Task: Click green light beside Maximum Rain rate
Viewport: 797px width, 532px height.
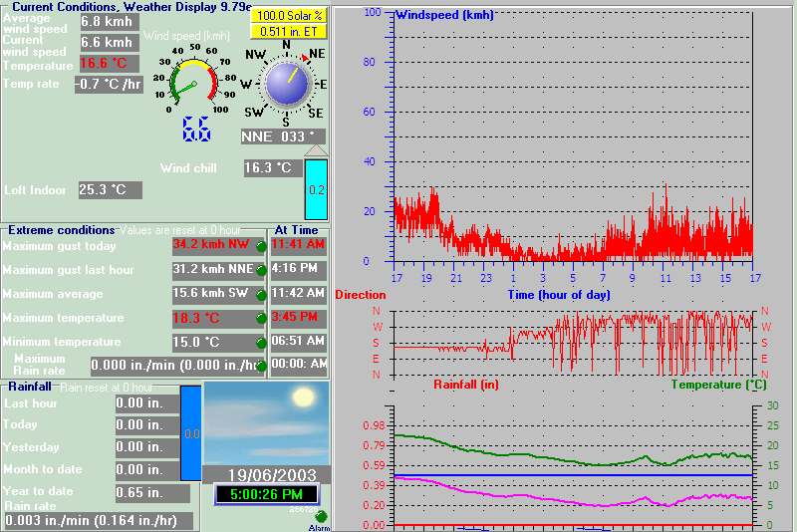Action: (x=262, y=367)
